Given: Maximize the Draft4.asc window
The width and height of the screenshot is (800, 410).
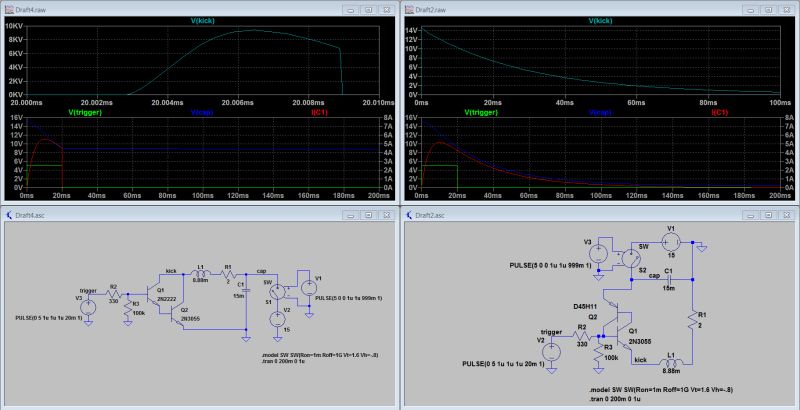Looking at the screenshot, I should (368, 215).
